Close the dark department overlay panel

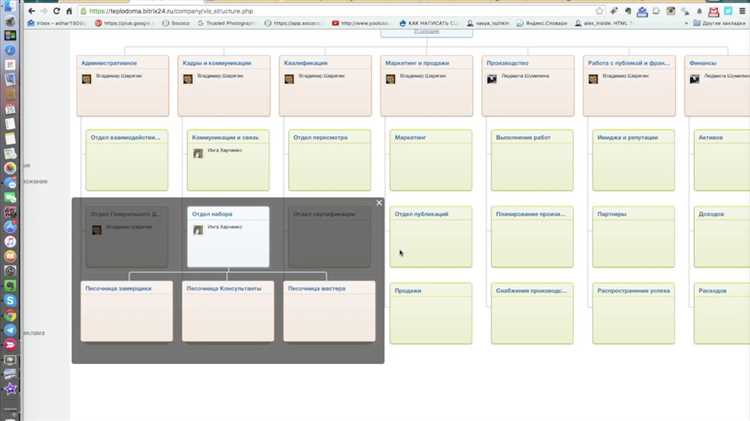pos(379,203)
